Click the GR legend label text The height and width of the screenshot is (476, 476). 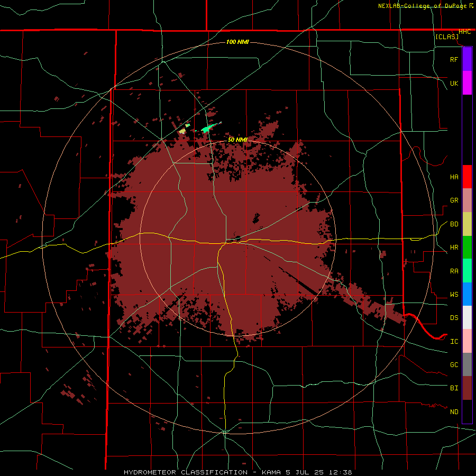pos(454,200)
